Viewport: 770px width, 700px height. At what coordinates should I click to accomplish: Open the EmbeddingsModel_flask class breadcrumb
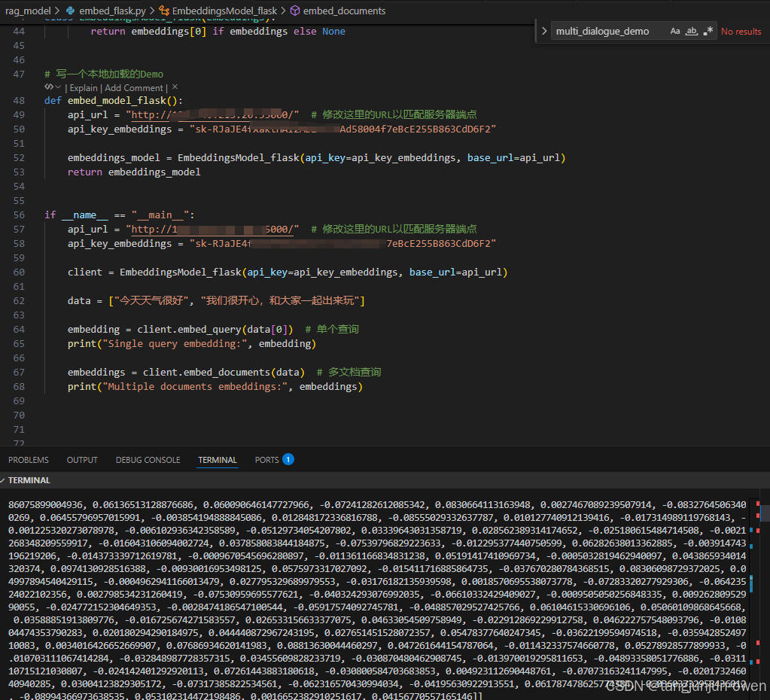click(224, 11)
